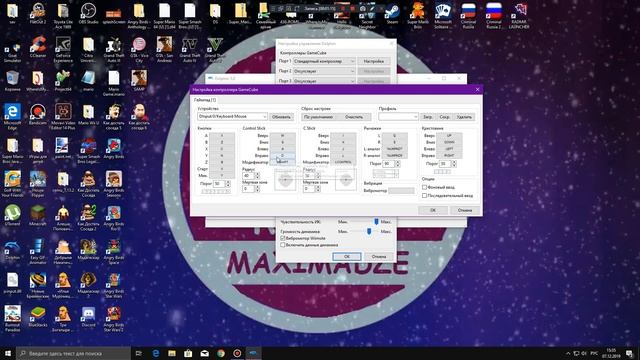The width and height of the screenshot is (640, 360).
Task: Open the Bandicam desktop shortcut
Action: pos(38,114)
